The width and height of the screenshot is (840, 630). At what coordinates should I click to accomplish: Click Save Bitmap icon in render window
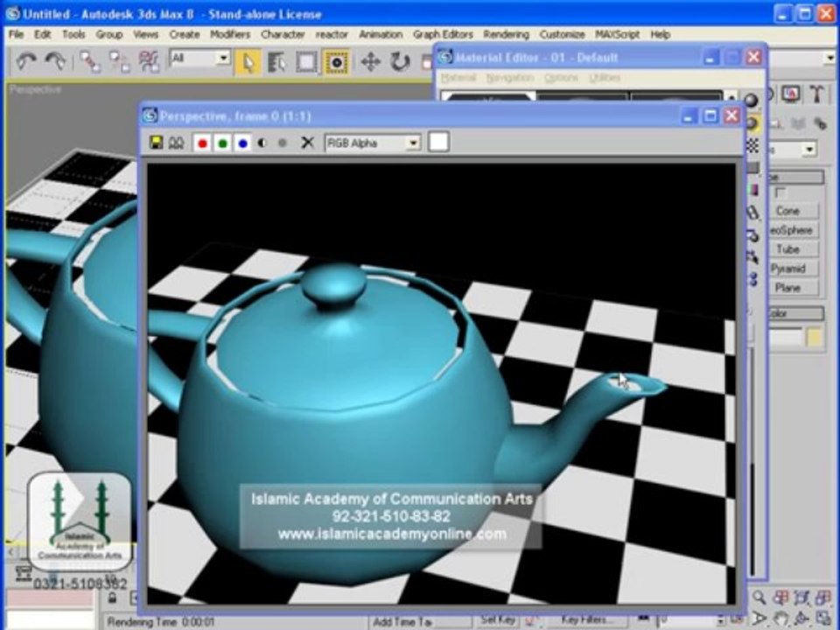point(156,143)
